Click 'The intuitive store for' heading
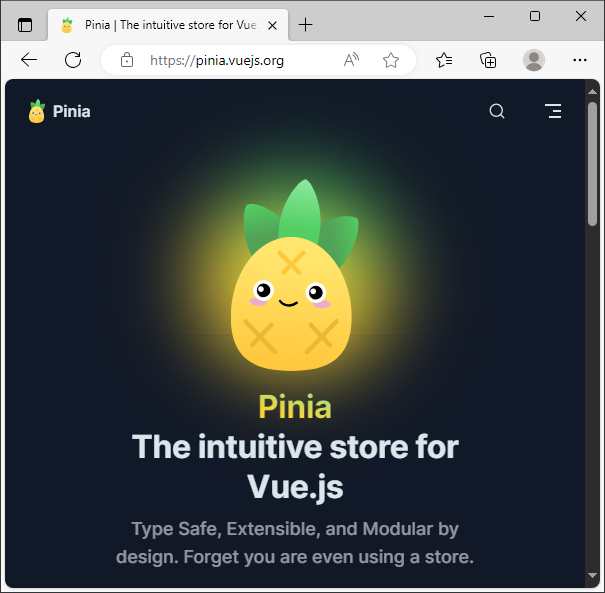 click(x=296, y=447)
